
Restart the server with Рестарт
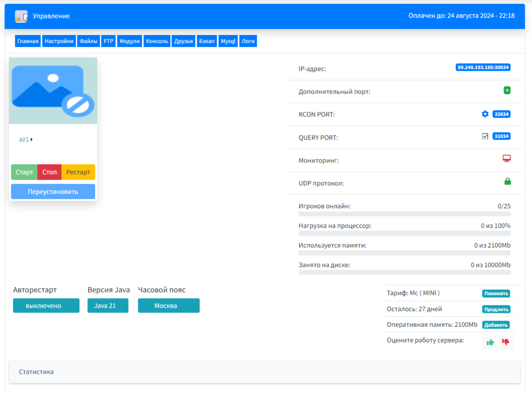click(78, 172)
